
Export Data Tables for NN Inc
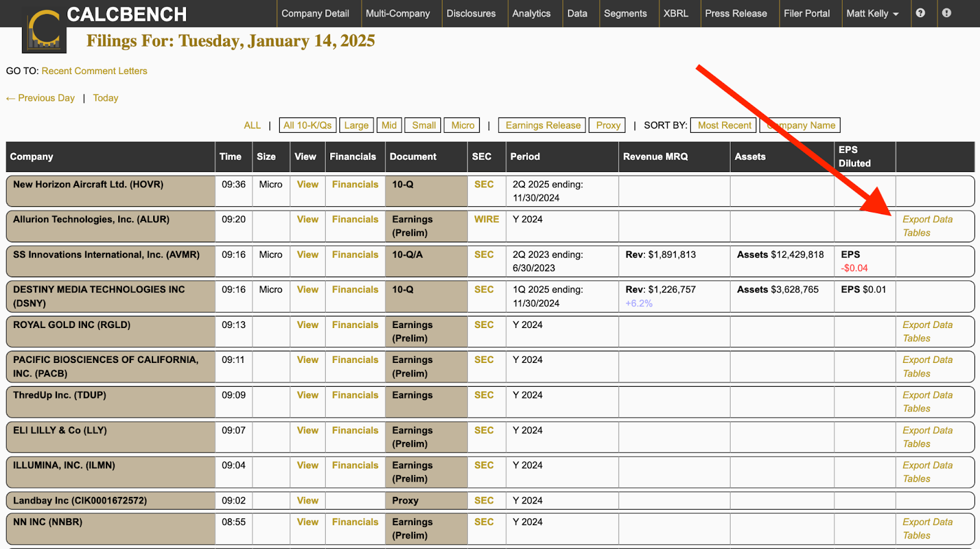pyautogui.click(x=927, y=529)
